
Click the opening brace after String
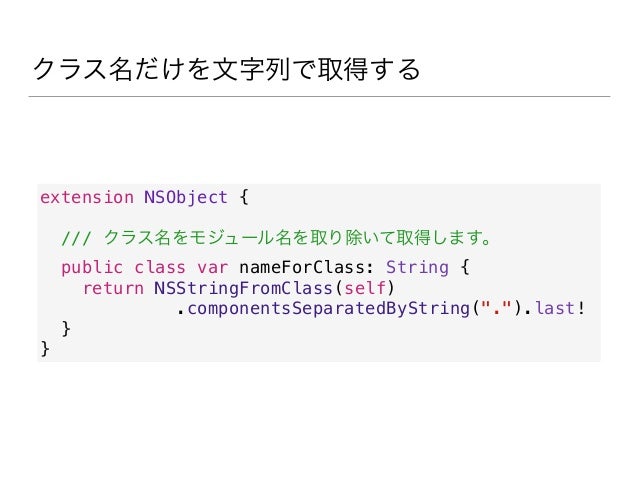(465, 267)
